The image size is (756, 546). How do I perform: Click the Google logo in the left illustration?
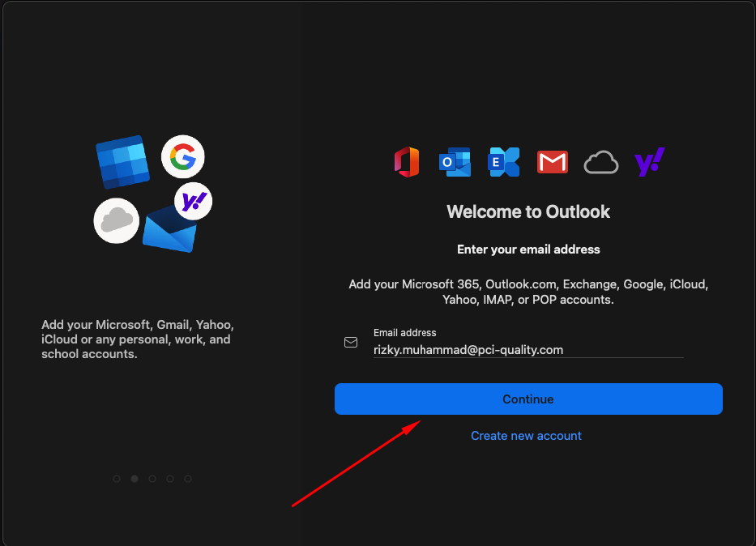[182, 156]
